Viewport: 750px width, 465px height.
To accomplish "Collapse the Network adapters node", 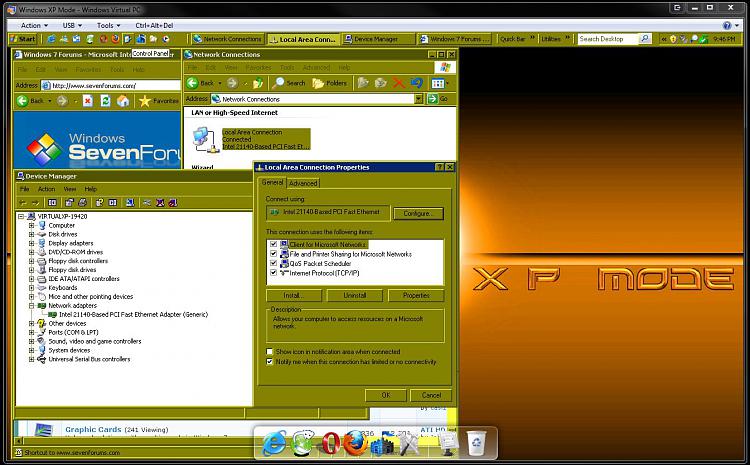I will [32, 306].
